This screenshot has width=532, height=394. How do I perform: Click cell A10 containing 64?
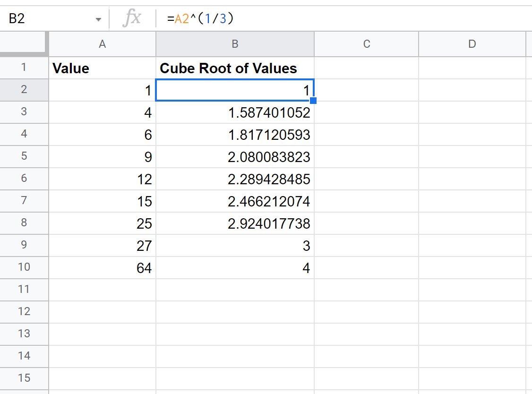coord(102,268)
